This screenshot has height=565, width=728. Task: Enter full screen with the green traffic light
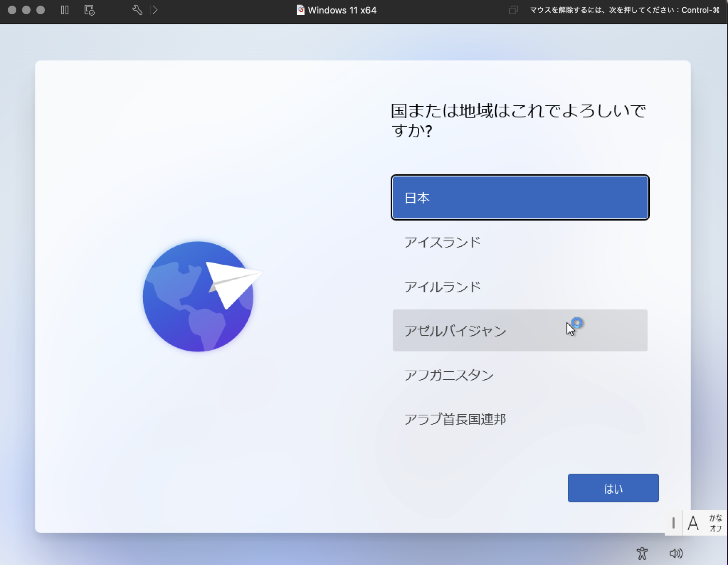(41, 10)
